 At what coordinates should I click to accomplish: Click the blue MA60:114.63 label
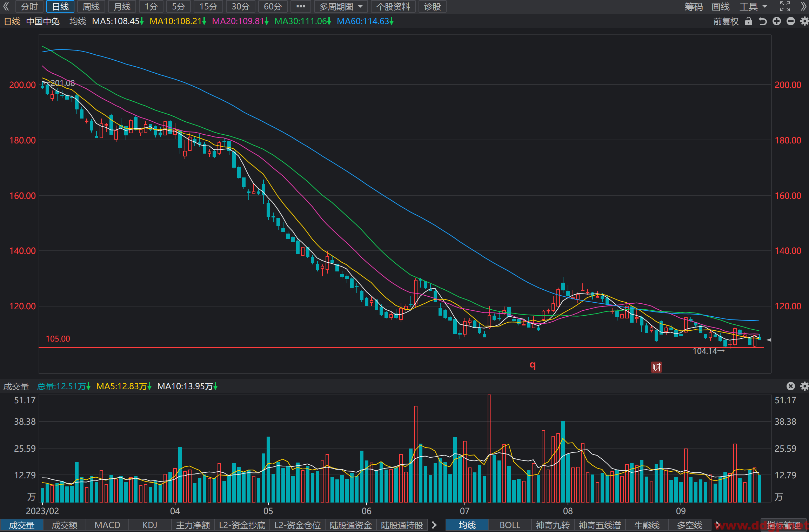coord(365,21)
